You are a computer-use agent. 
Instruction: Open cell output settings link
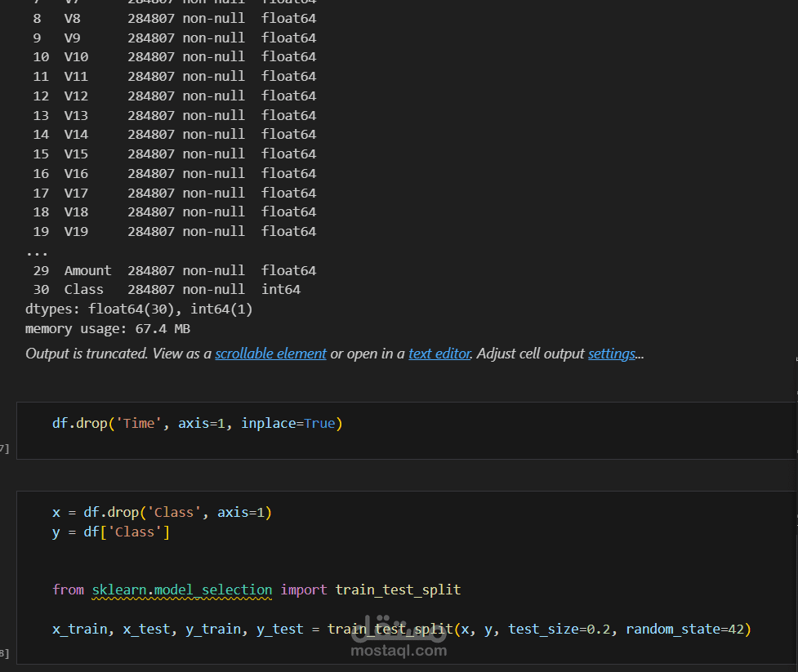click(x=611, y=354)
